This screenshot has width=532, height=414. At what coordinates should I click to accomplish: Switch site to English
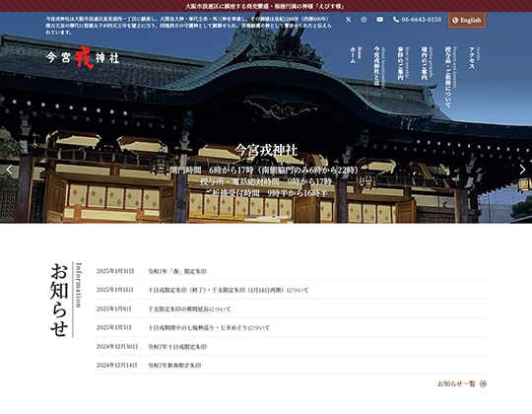tap(467, 20)
